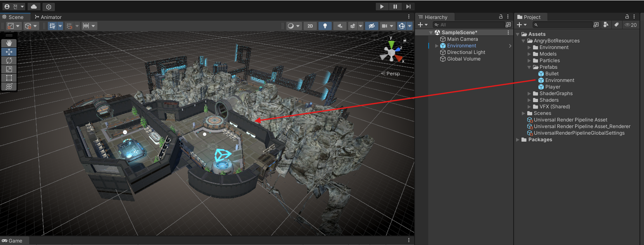Toggle hidden objects visibility (crossed eye icon)

point(372,26)
